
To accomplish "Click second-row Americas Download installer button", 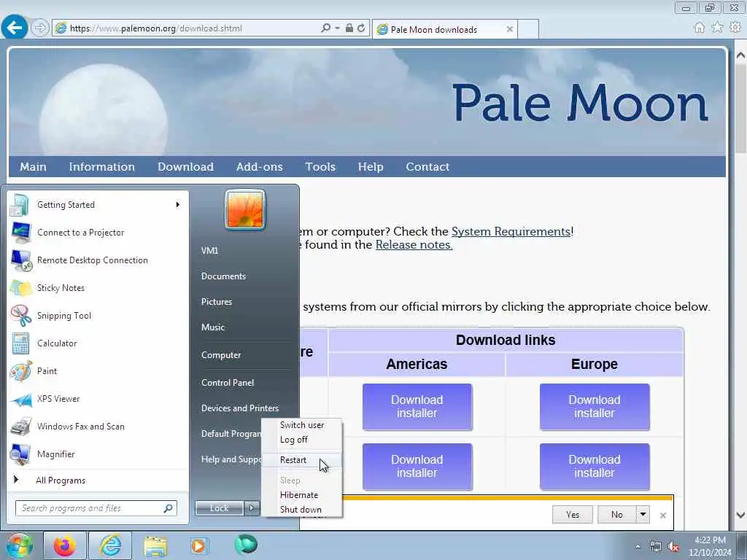I will pyautogui.click(x=417, y=467).
